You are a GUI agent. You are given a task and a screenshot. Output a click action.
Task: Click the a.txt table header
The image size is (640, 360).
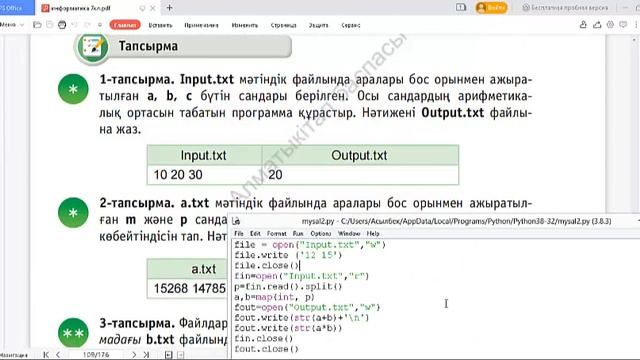(188, 269)
